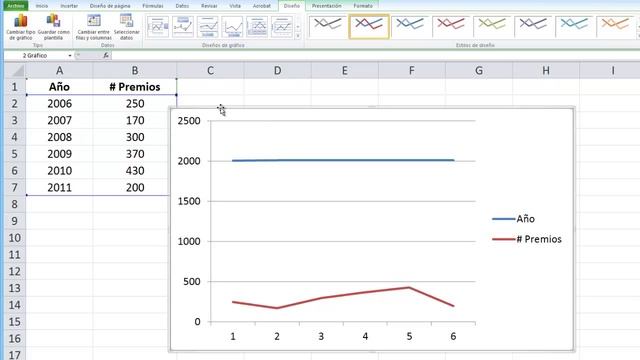Click the cell with value 250
The image size is (640, 360).
pyautogui.click(x=135, y=103)
